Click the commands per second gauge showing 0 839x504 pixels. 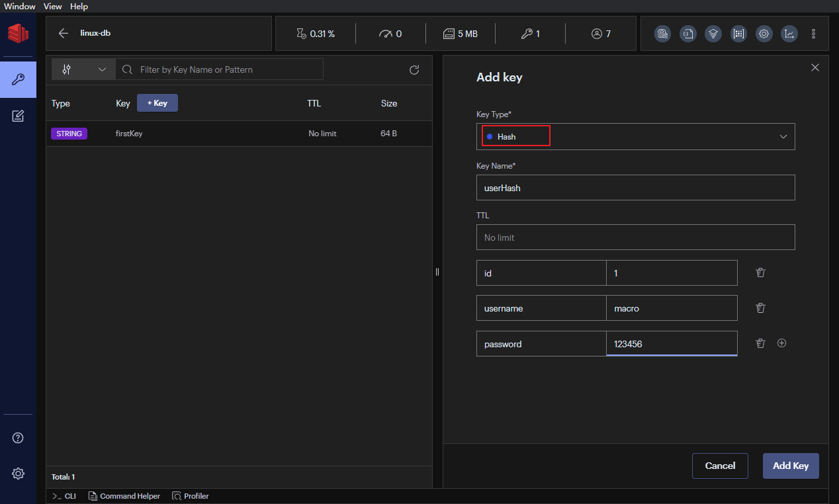pyautogui.click(x=390, y=34)
